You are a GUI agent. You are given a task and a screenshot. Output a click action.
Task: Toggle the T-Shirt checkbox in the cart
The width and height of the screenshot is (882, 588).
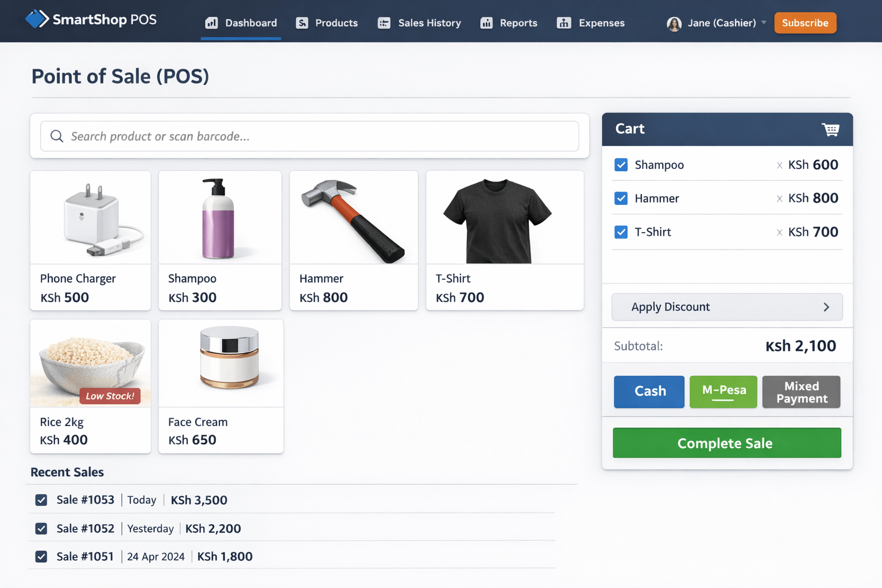pos(621,232)
